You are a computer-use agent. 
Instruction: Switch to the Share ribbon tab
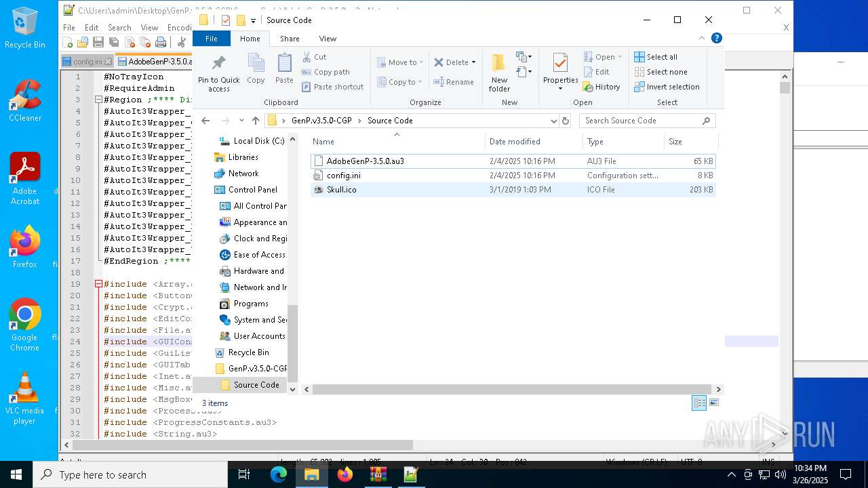pyautogui.click(x=290, y=39)
